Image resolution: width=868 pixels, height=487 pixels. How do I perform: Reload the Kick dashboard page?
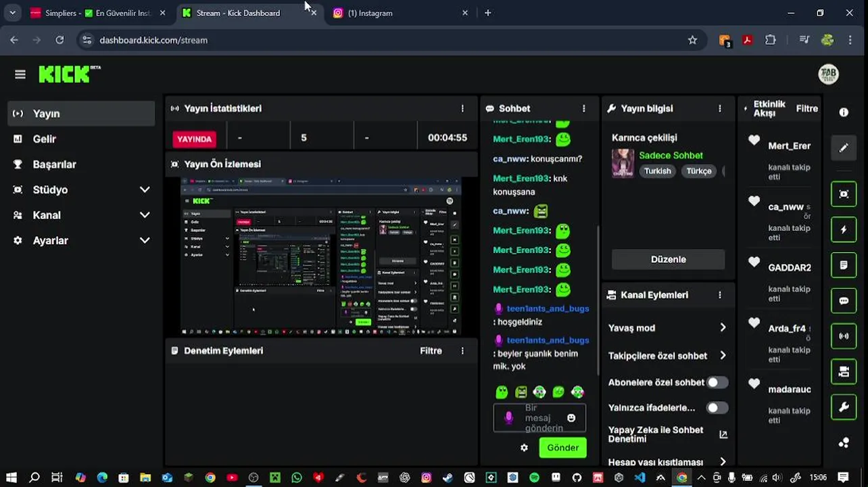pyautogui.click(x=59, y=40)
